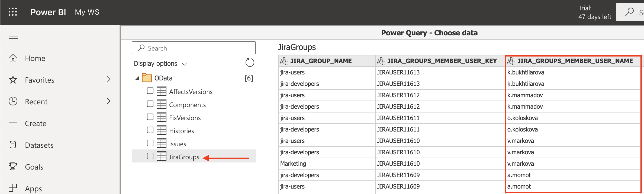Tick the Issues table checkbox
This screenshot has height=194, width=644.
150,143
